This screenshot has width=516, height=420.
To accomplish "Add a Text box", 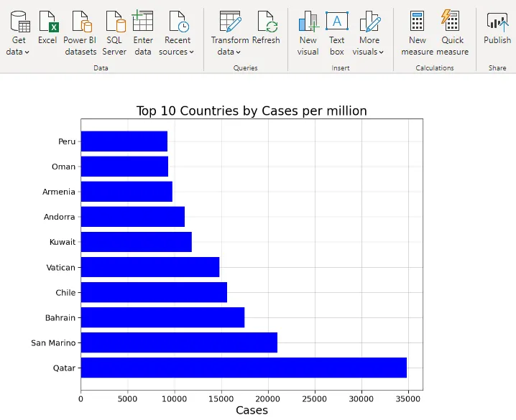I will (x=336, y=22).
